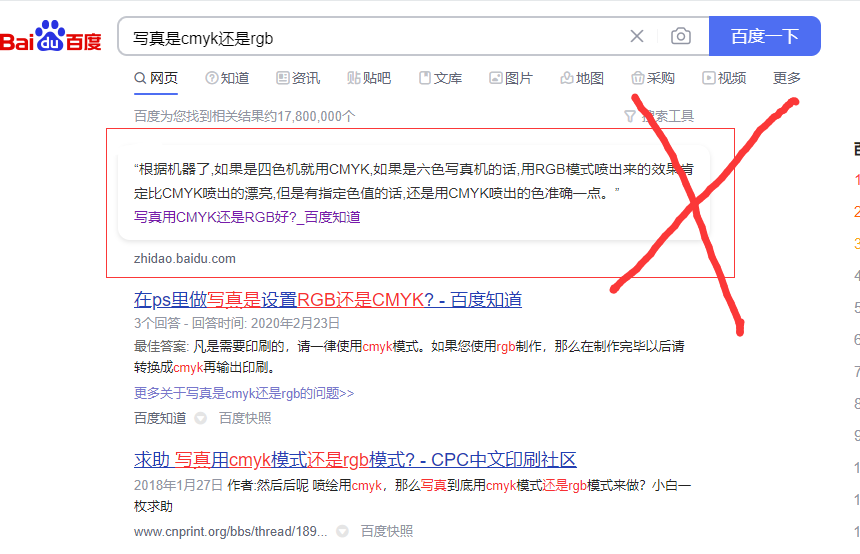860x554 pixels.
Task: Open result 在ps里做写真是设置RGB还是CMYK?
Action: (x=327, y=300)
